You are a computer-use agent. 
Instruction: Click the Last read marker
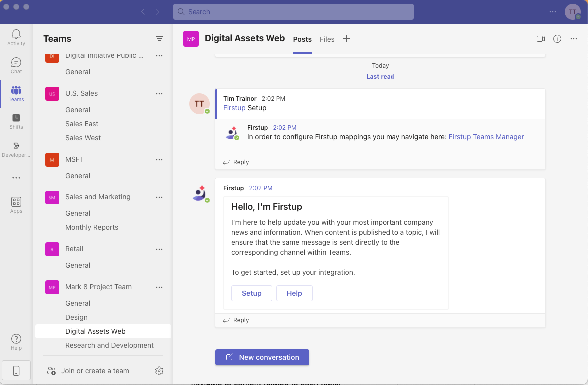click(380, 76)
